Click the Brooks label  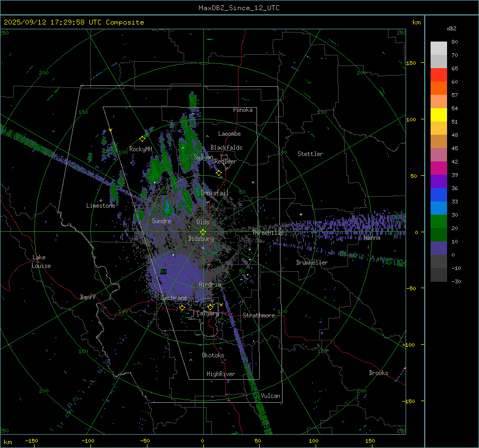(x=378, y=373)
